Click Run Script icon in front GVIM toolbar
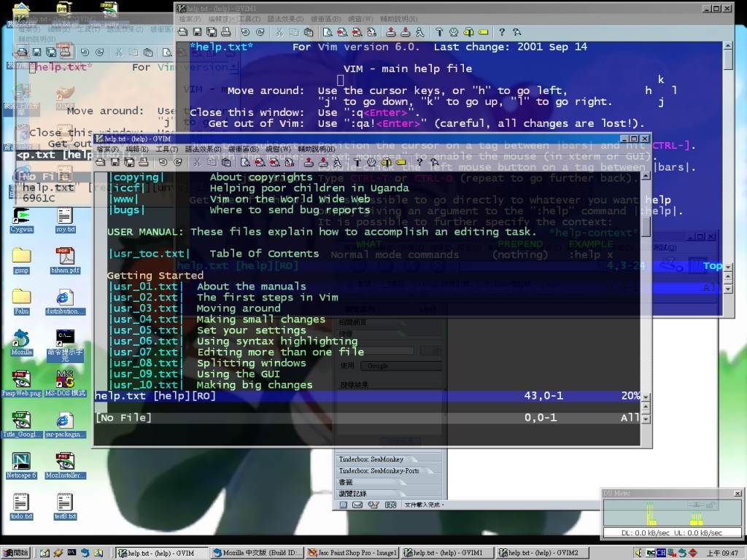The width and height of the screenshot is (747, 560). [338, 163]
